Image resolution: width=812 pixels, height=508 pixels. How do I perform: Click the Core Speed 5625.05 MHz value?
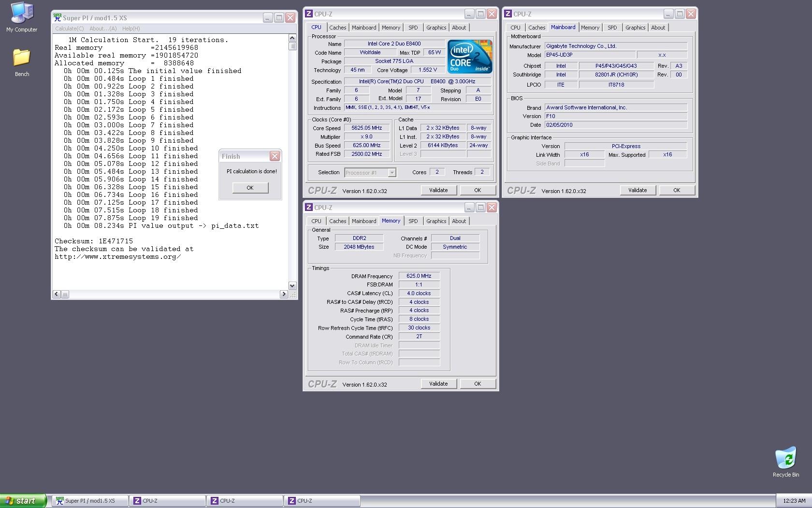pos(367,128)
